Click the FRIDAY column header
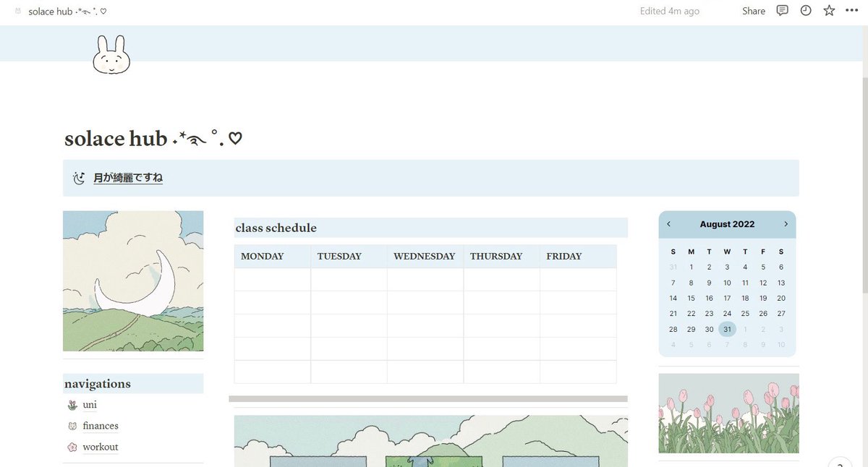Screen dimensions: 868x467 [579, 257]
